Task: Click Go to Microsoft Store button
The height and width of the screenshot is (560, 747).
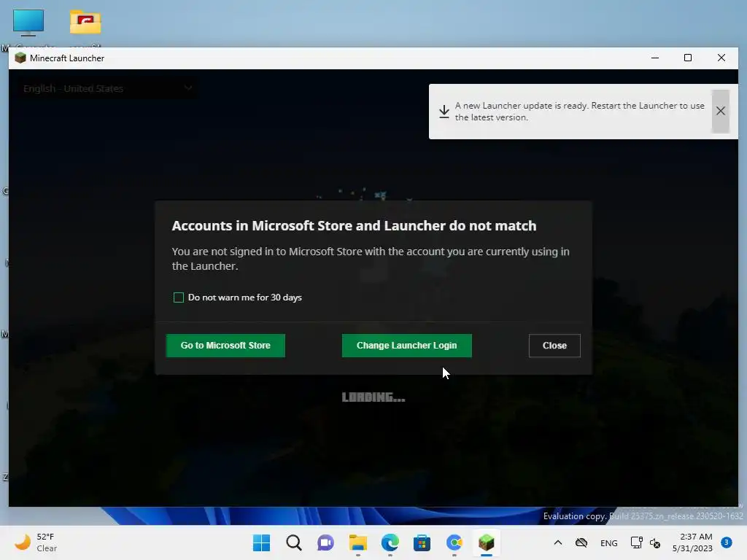Action: (225, 346)
